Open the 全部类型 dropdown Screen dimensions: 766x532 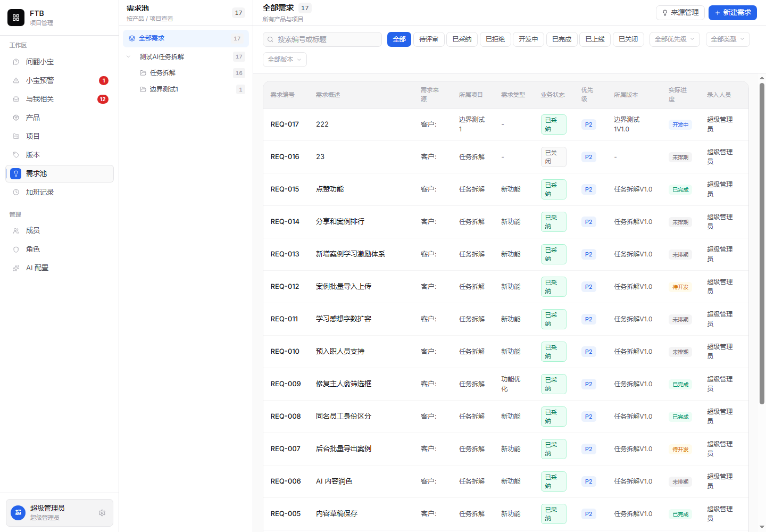tap(728, 39)
